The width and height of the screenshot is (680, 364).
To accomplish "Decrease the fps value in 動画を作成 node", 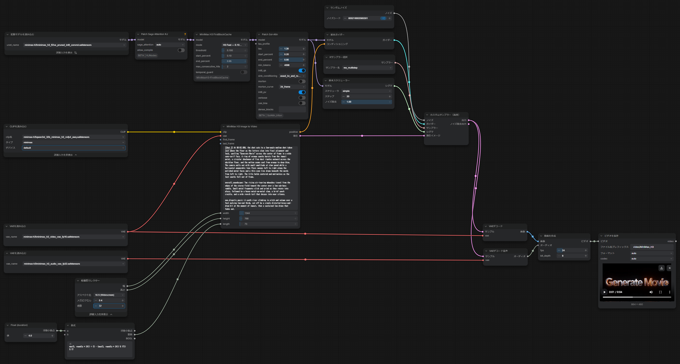I will click(559, 250).
